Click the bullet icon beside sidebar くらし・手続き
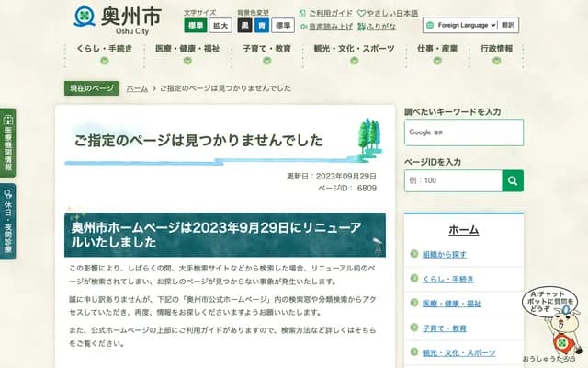The height and width of the screenshot is (368, 588). 414,278
